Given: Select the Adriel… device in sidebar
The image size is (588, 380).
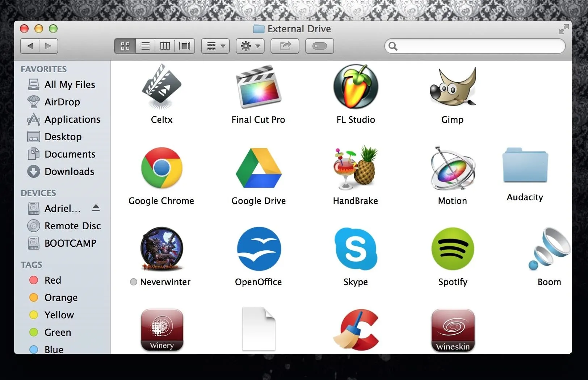Looking at the screenshot, I should 54,208.
